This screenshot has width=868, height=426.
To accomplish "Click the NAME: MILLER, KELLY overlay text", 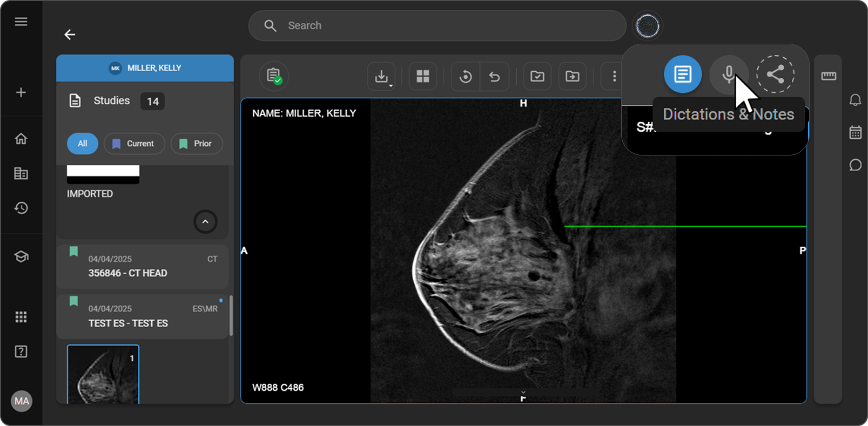I will pos(304,113).
